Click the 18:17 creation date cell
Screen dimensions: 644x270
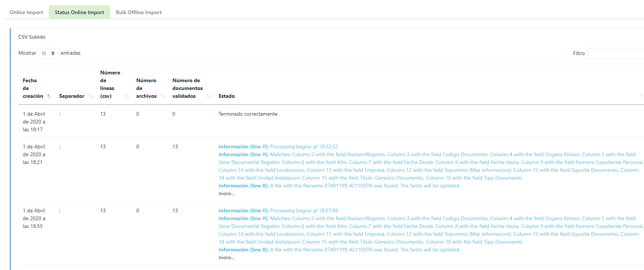[x=34, y=122]
